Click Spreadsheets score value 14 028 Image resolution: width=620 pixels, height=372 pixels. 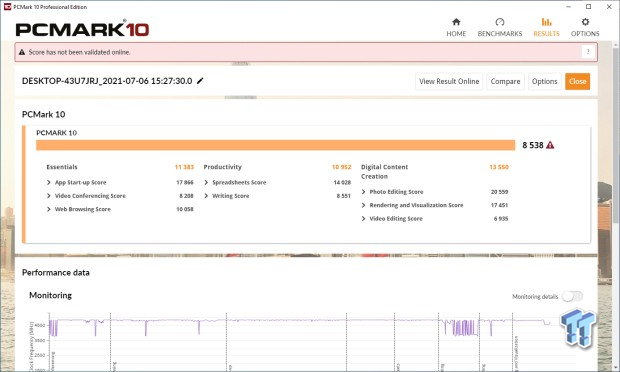pyautogui.click(x=342, y=182)
